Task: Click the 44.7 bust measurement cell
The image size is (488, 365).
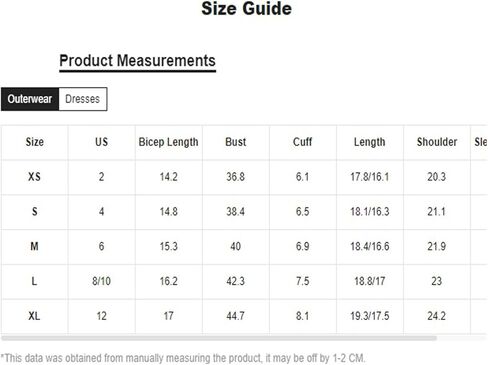Action: pos(236,316)
